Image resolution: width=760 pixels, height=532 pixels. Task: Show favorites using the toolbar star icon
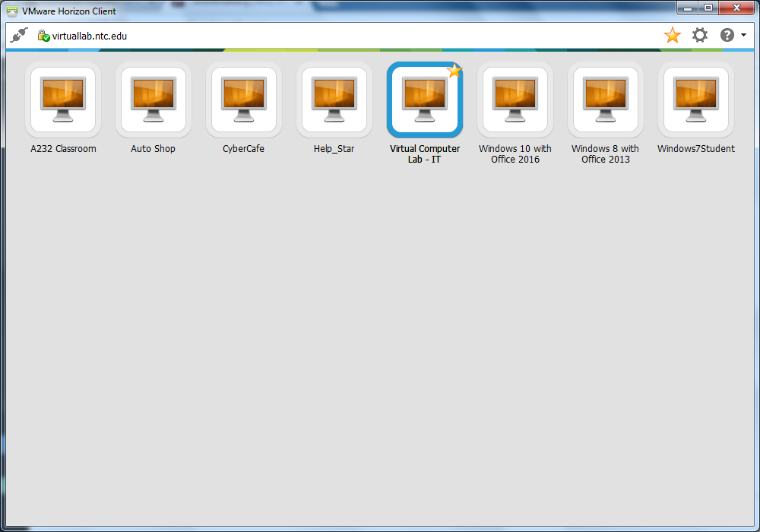click(x=672, y=35)
